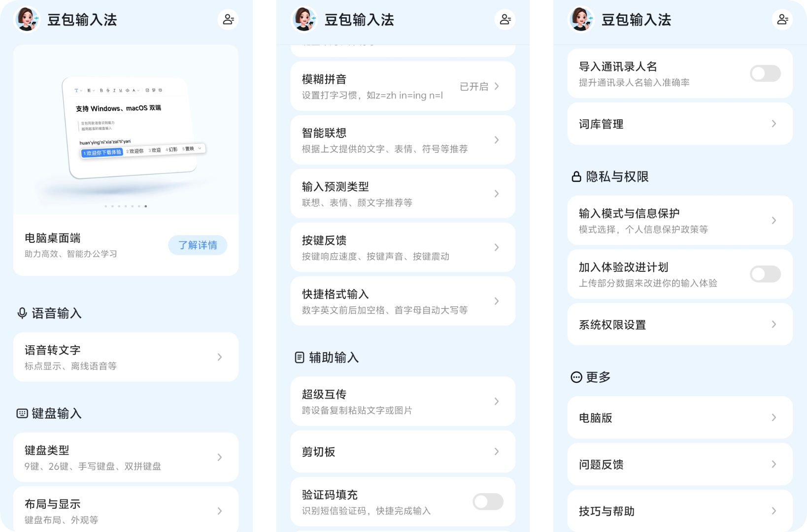Turn on 加入体验改进计划 toggle

pyautogui.click(x=765, y=274)
